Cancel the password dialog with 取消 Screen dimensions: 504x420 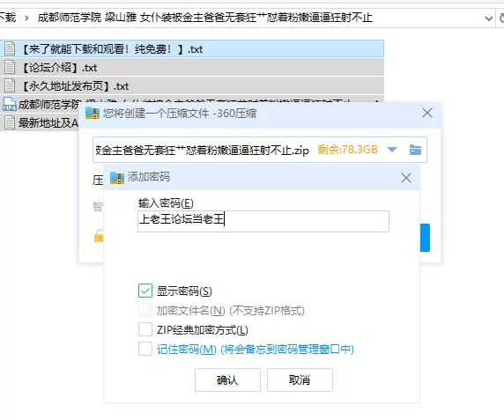(300, 379)
